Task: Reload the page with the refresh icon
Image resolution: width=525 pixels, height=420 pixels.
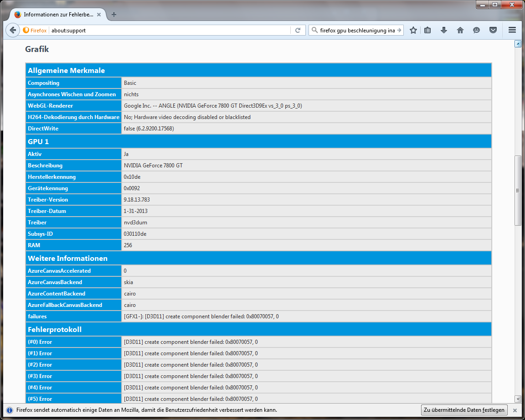Action: tap(298, 30)
